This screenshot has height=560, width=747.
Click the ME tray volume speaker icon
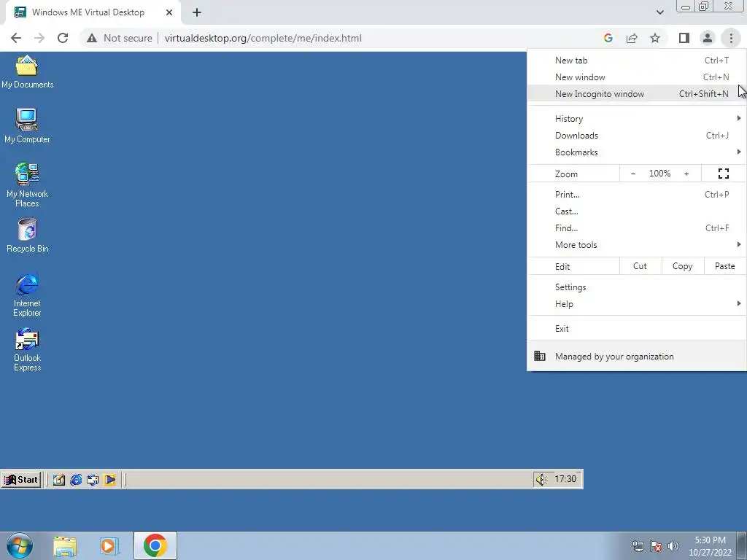[x=541, y=480]
